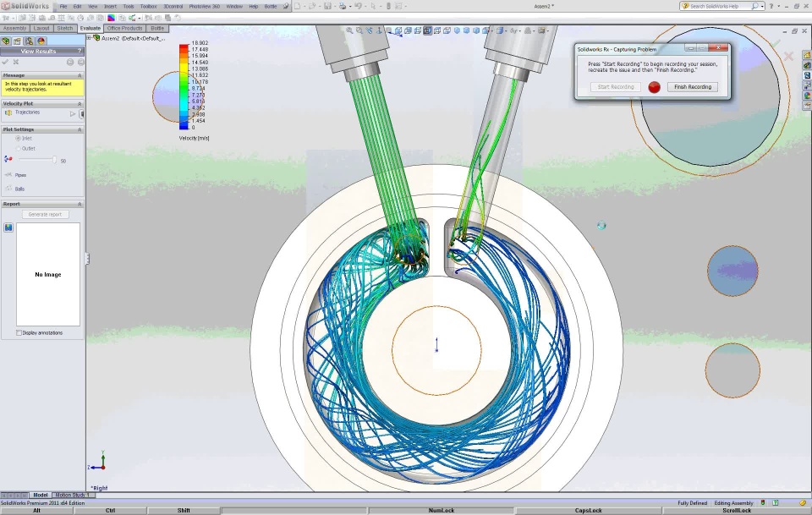Open the PropertyManager tab icon
This screenshot has width=812, height=515.
tap(17, 41)
